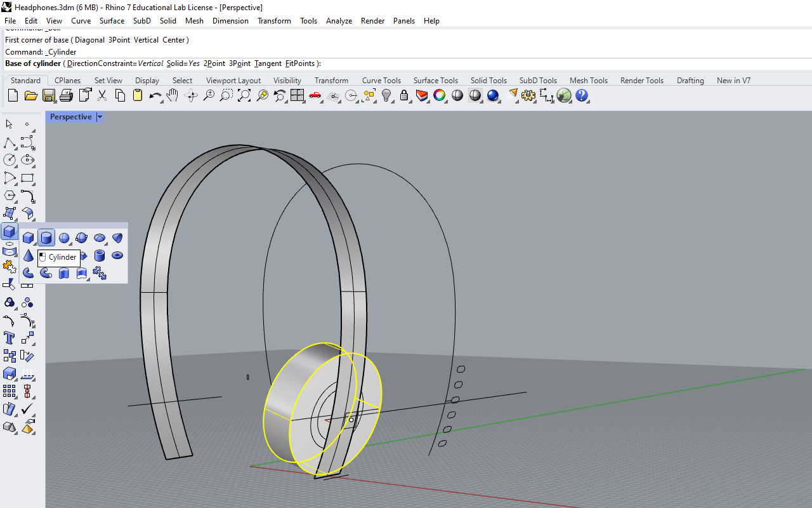Click the red car Named Views icon
Image resolution: width=812 pixels, height=508 pixels.
pos(315,96)
